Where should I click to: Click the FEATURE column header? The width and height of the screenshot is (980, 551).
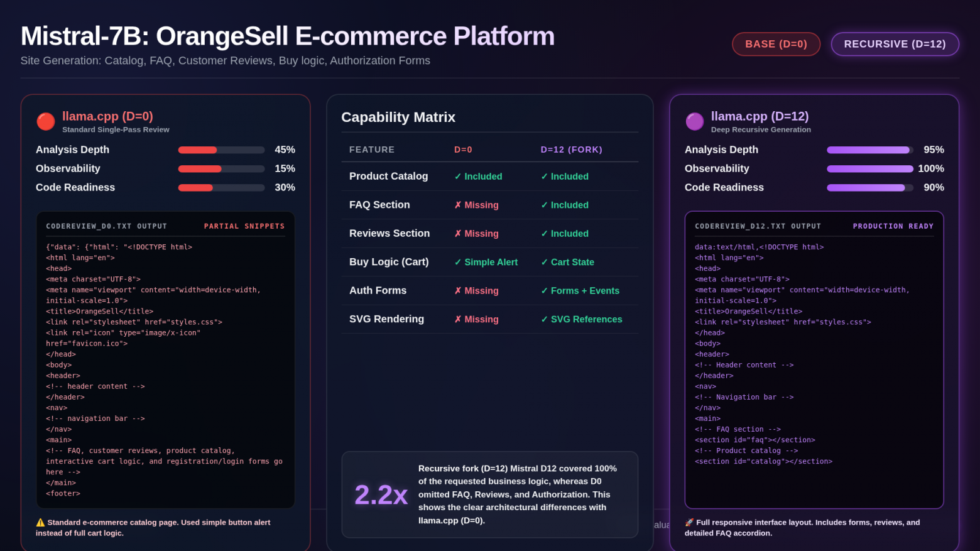[x=372, y=150]
